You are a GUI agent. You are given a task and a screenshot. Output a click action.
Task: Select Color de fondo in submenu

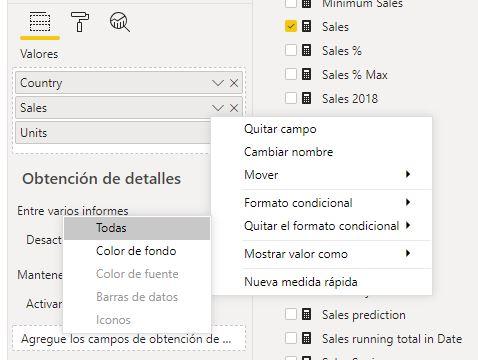coord(137,251)
